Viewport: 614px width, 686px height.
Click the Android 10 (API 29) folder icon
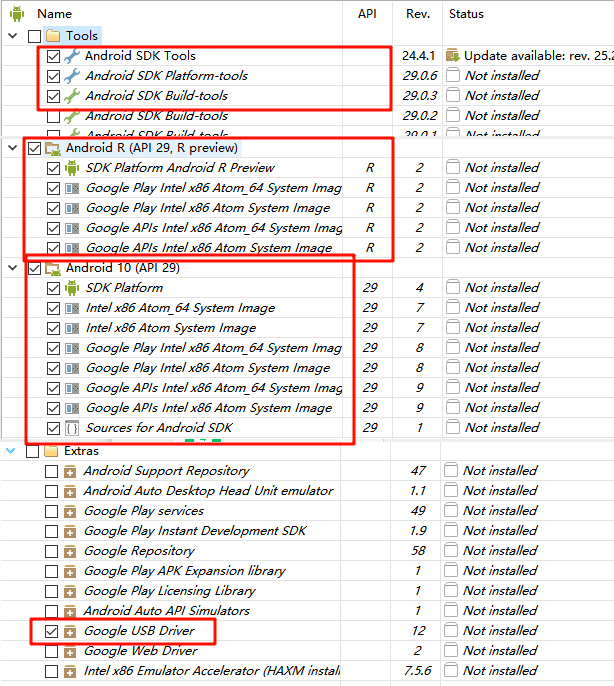click(53, 268)
